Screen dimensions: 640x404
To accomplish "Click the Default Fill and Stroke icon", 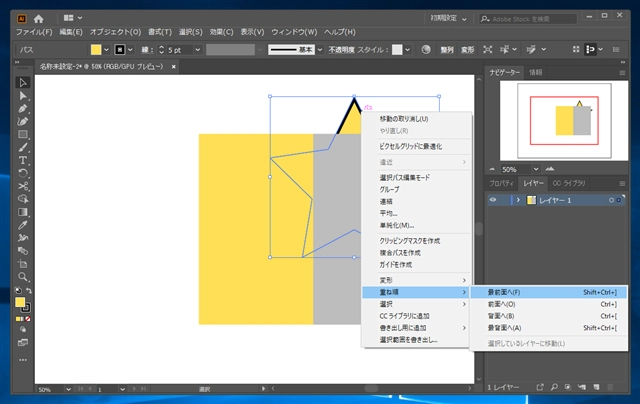I will [x=18, y=291].
